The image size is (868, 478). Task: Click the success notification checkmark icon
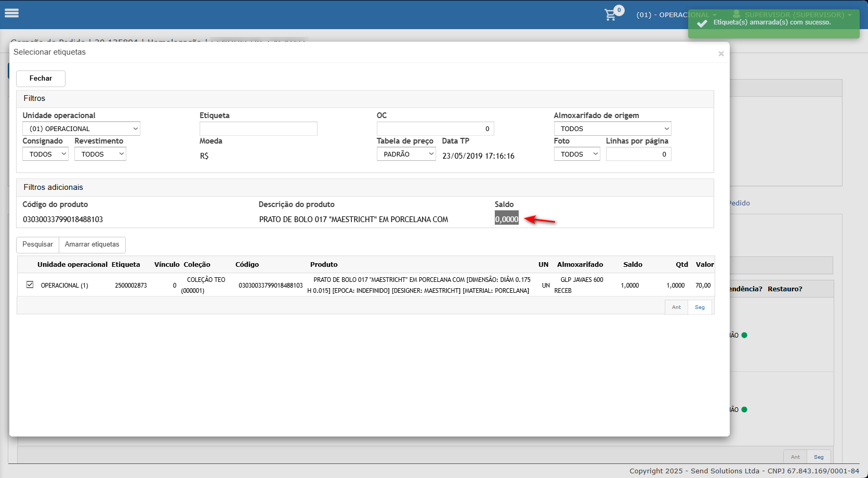point(702,23)
